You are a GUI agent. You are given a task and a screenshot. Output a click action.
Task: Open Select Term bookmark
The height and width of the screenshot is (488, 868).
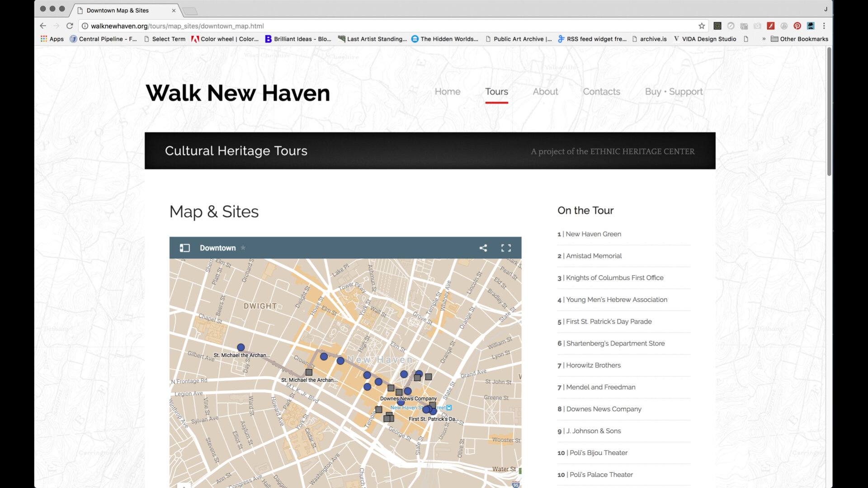pyautogui.click(x=165, y=39)
